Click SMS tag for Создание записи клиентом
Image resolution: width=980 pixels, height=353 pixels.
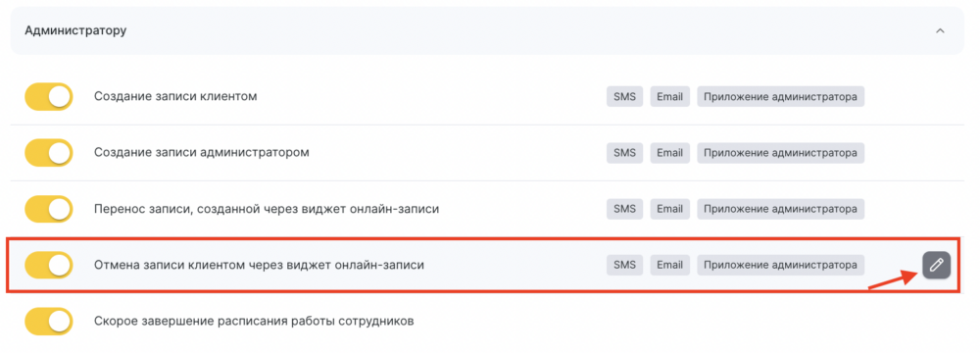(x=624, y=97)
